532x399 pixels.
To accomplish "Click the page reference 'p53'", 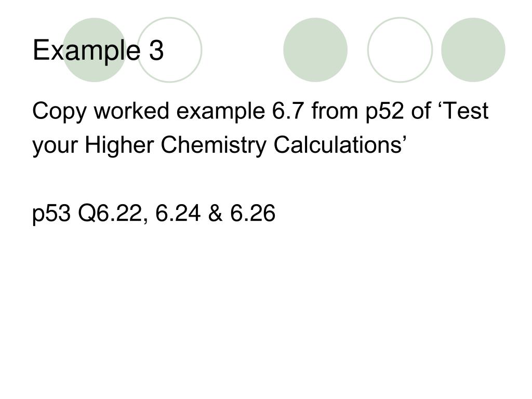I will pos(51,214).
